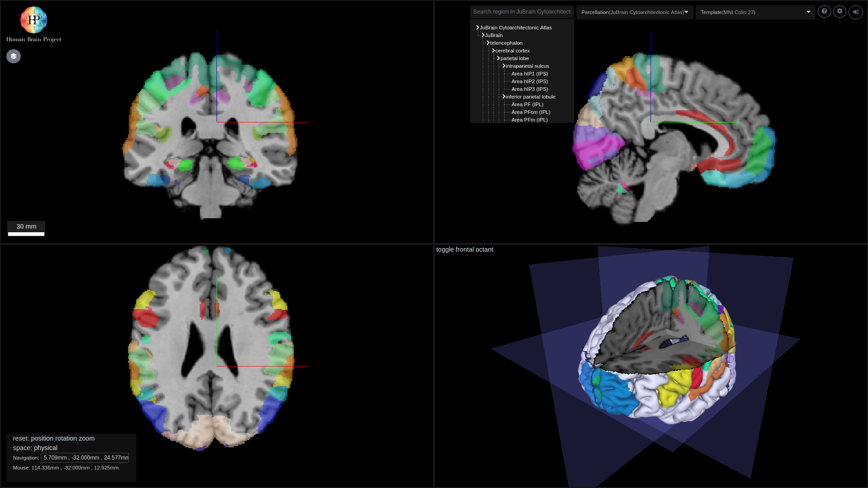Sign in using the login icon
868x488 pixels.
pos(855,12)
